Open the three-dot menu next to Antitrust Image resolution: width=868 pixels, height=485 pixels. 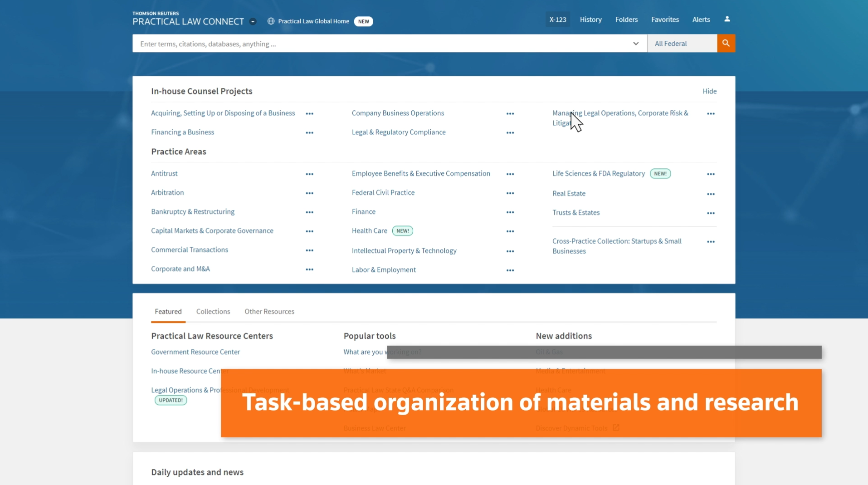coord(309,174)
